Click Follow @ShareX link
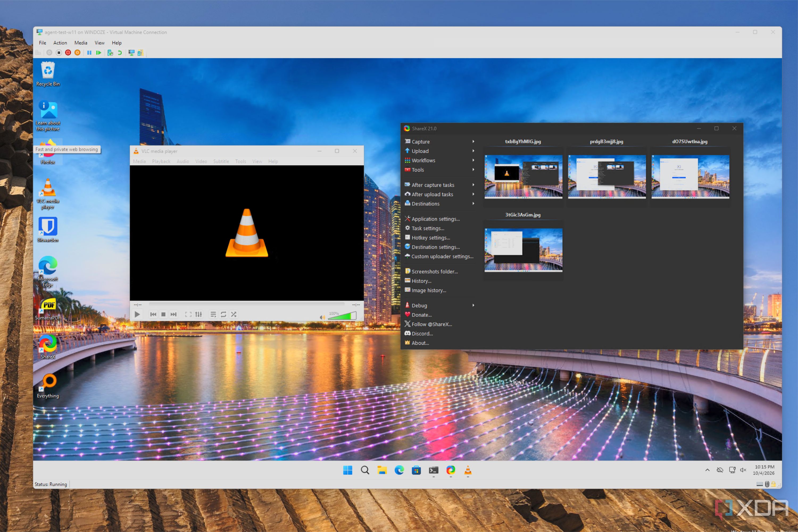The image size is (798, 532). coord(428,324)
